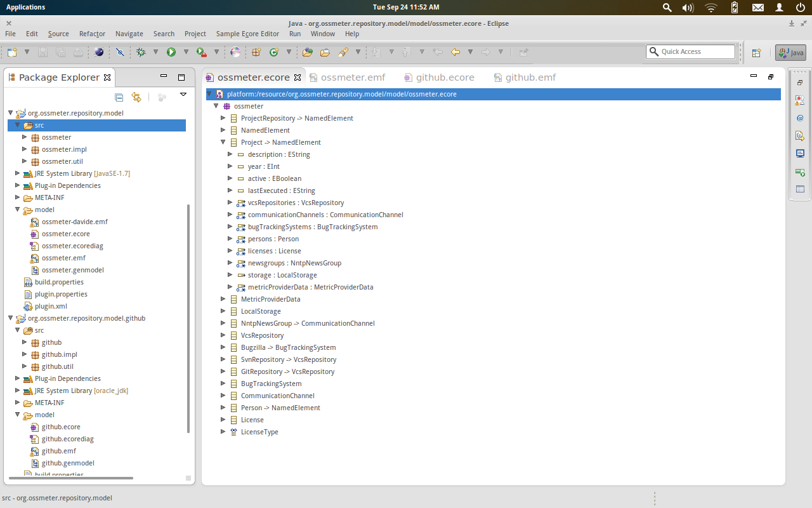Click the Debug bug toolbar icon
812x508 pixels.
click(141, 52)
